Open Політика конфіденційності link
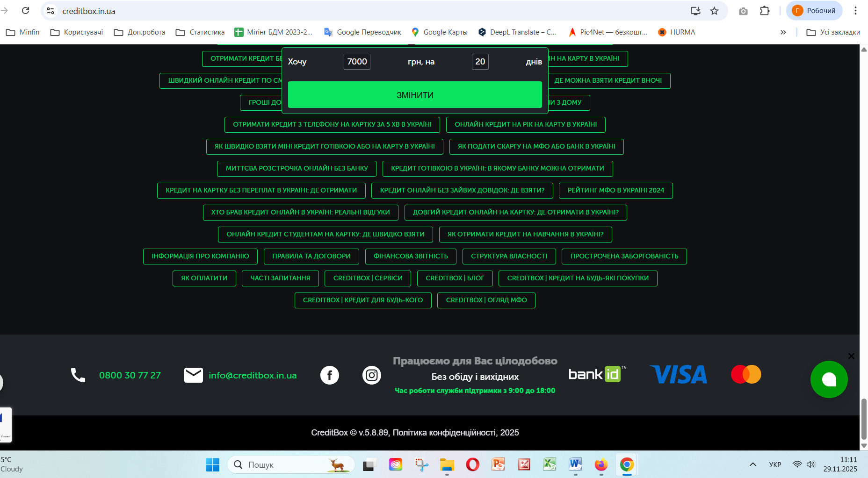The image size is (868, 478). [444, 433]
